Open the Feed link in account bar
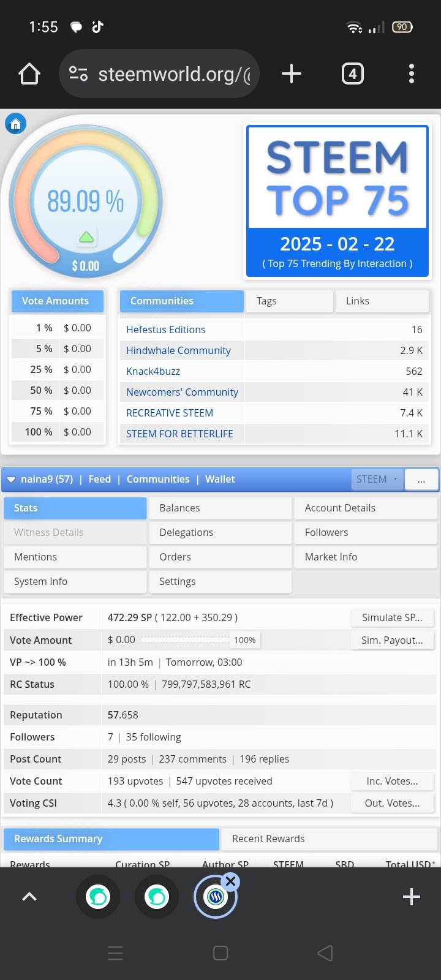The image size is (441, 980). click(100, 479)
